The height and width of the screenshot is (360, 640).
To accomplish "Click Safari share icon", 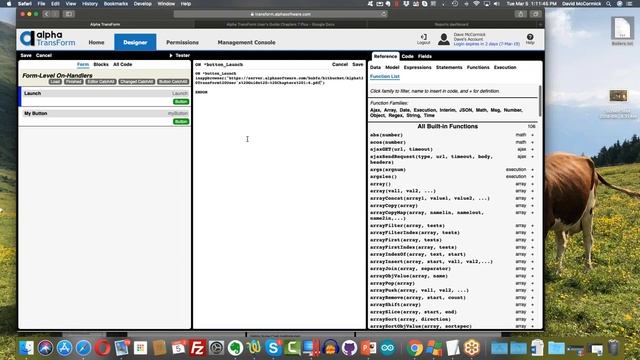I will click(520, 14).
